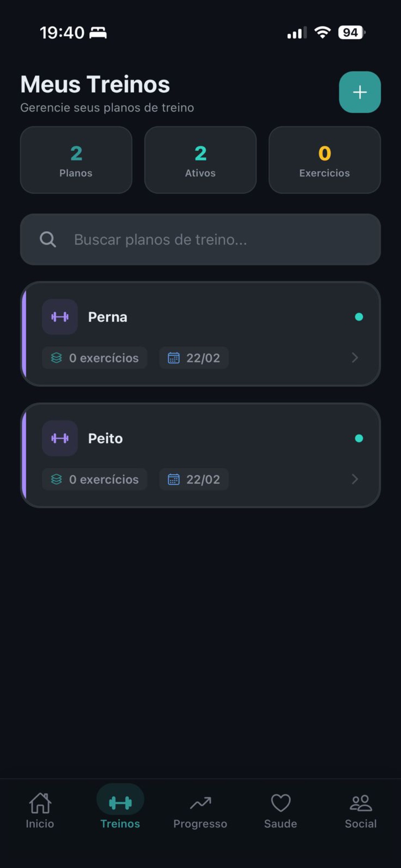Open the Ativos count card
Viewport: 401px width, 868px height.
click(200, 160)
